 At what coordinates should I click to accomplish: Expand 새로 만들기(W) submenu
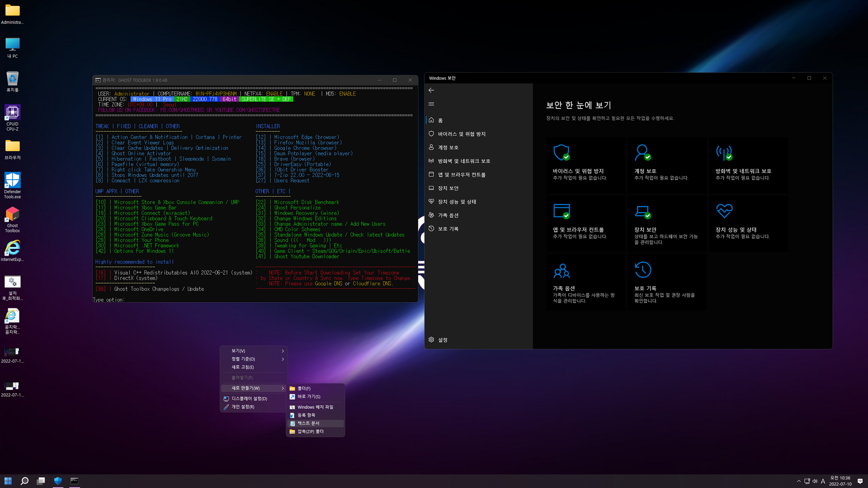[x=253, y=388]
